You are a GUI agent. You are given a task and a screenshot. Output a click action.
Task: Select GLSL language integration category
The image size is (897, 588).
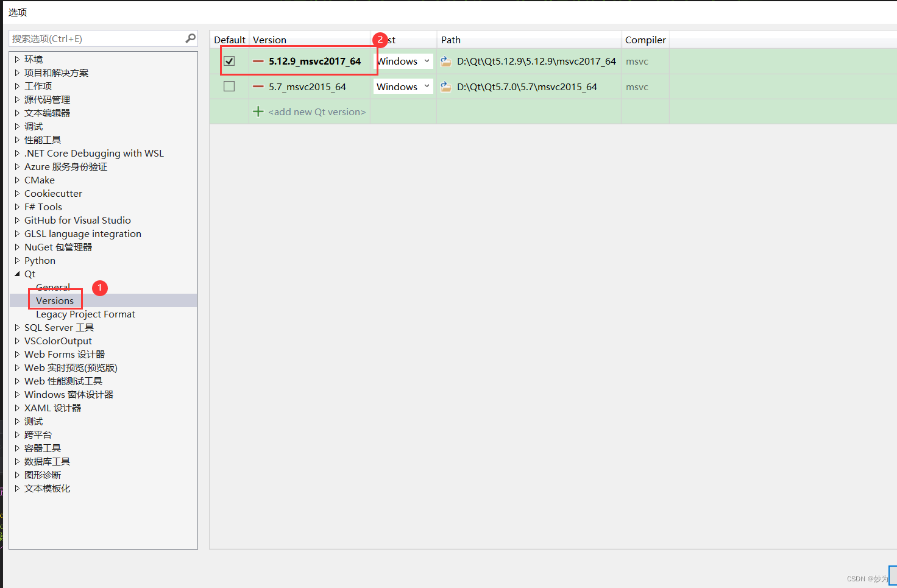[x=83, y=233]
